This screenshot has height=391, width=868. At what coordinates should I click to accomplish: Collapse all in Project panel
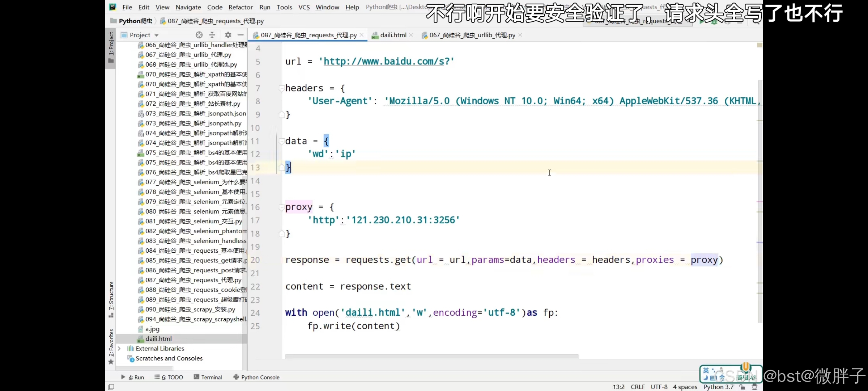[x=212, y=35]
